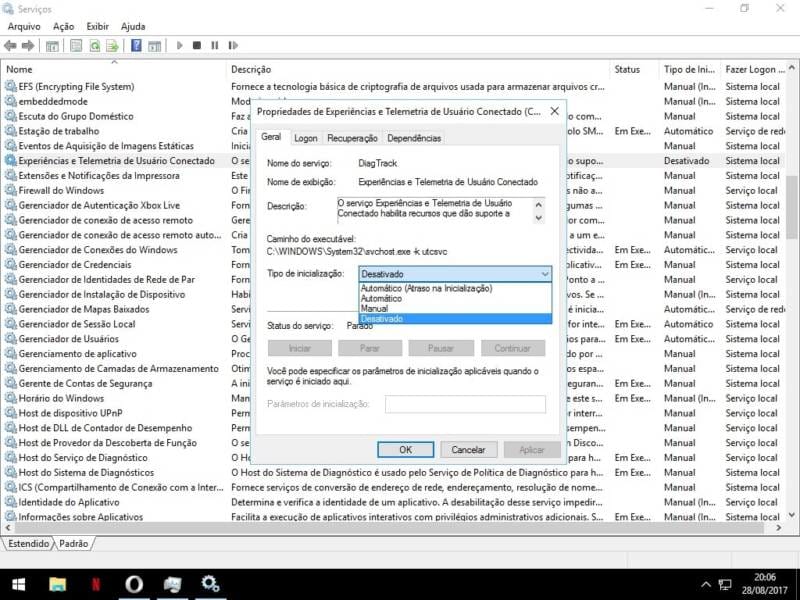
Task: Click the OK button
Action: (x=406, y=449)
